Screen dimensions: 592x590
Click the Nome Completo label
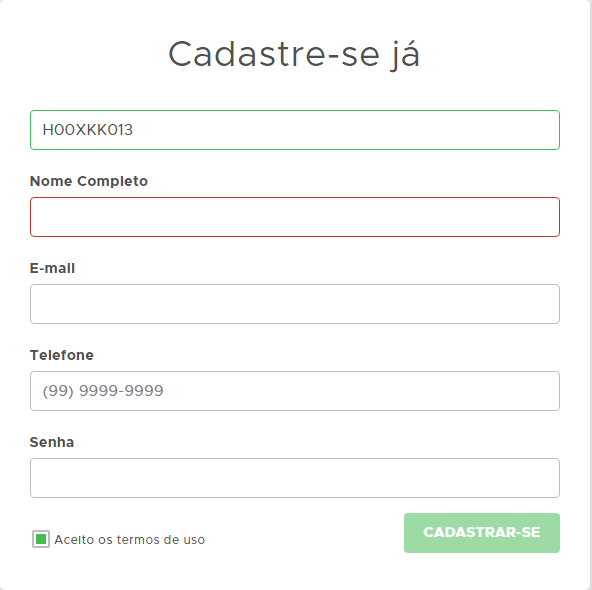[89, 181]
